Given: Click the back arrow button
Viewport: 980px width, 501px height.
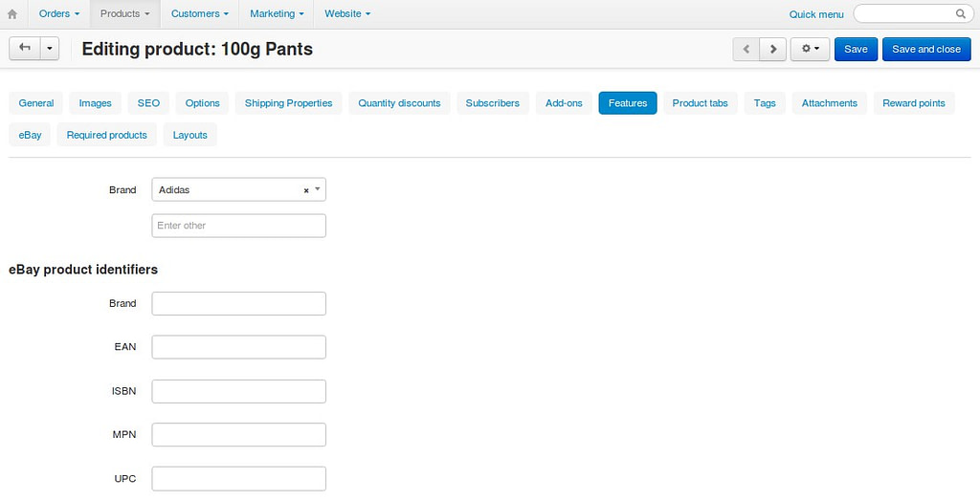Looking at the screenshot, I should 25,48.
